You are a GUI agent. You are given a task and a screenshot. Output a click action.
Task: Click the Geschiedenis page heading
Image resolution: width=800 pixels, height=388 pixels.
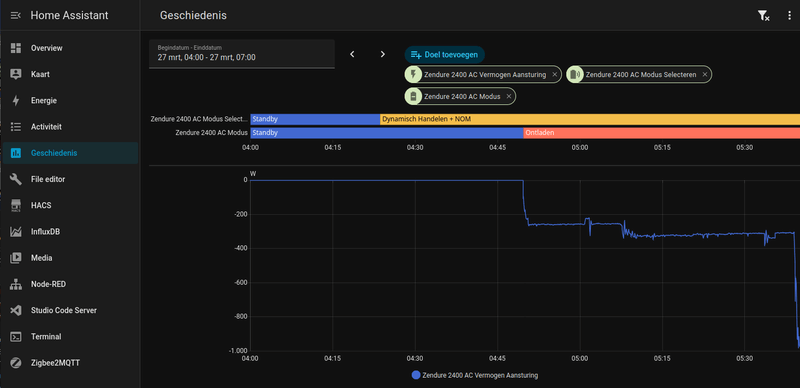[193, 15]
